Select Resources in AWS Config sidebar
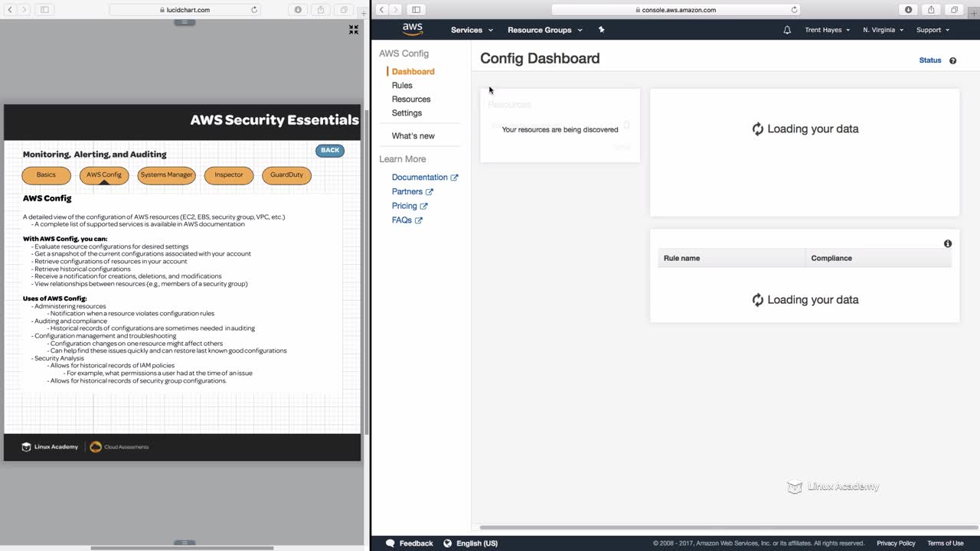 pyautogui.click(x=411, y=99)
